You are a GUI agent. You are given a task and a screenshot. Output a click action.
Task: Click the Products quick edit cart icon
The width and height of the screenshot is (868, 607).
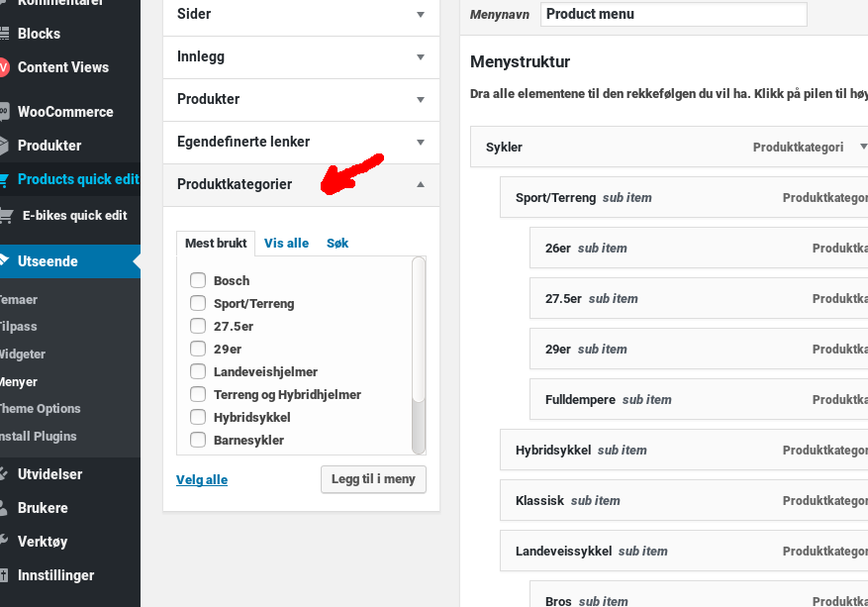(4, 179)
